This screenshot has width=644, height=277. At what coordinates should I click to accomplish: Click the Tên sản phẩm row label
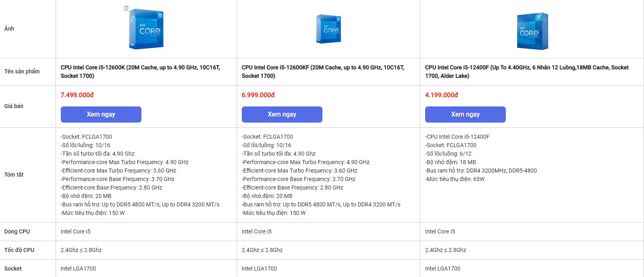[22, 71]
